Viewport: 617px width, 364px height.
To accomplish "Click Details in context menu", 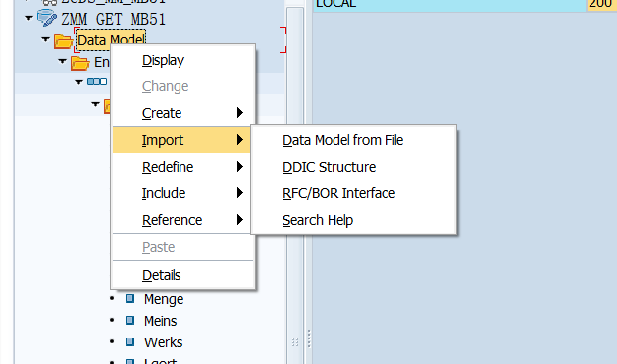I will pos(183,275).
